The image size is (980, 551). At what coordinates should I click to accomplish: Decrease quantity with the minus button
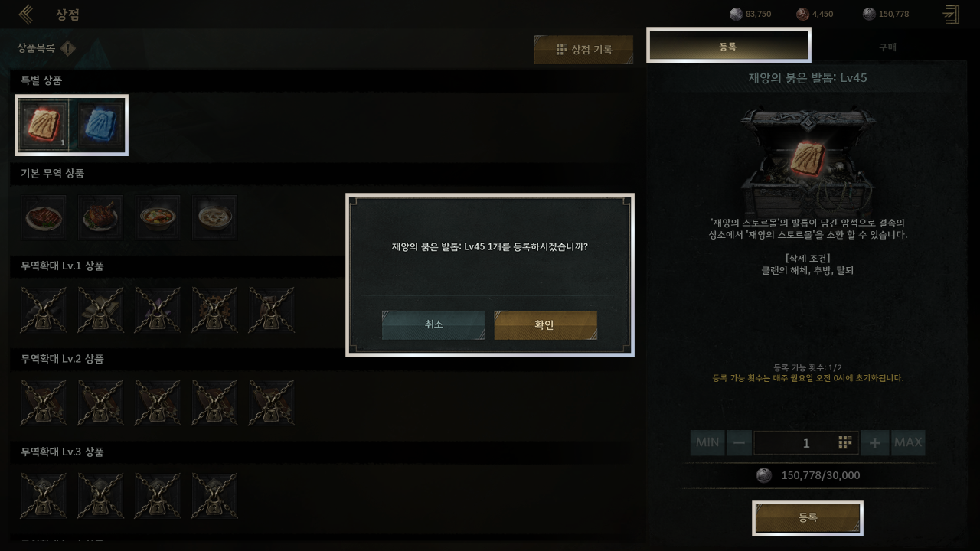pos(739,442)
